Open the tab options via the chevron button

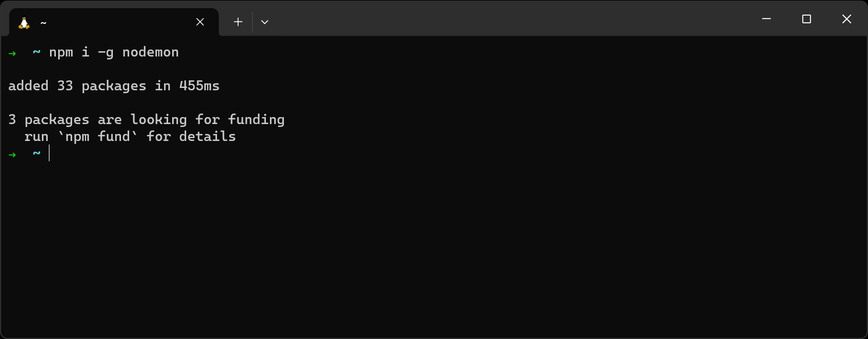pos(265,22)
